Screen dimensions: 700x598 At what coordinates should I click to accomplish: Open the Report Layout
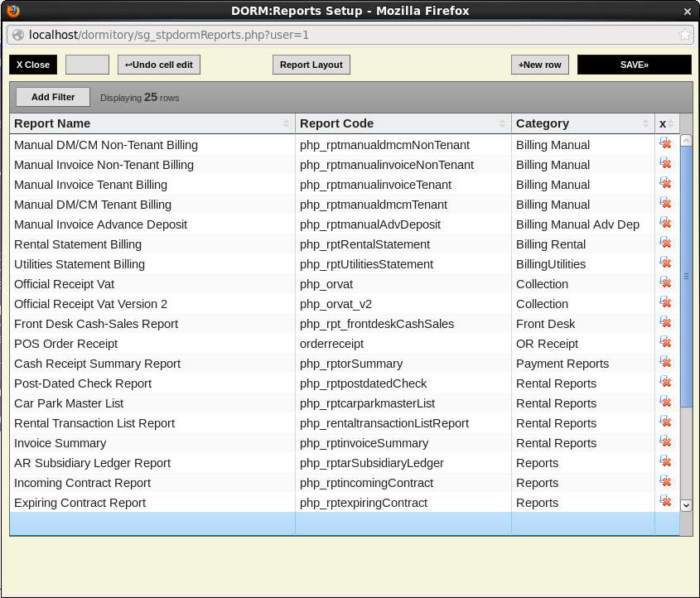311,65
